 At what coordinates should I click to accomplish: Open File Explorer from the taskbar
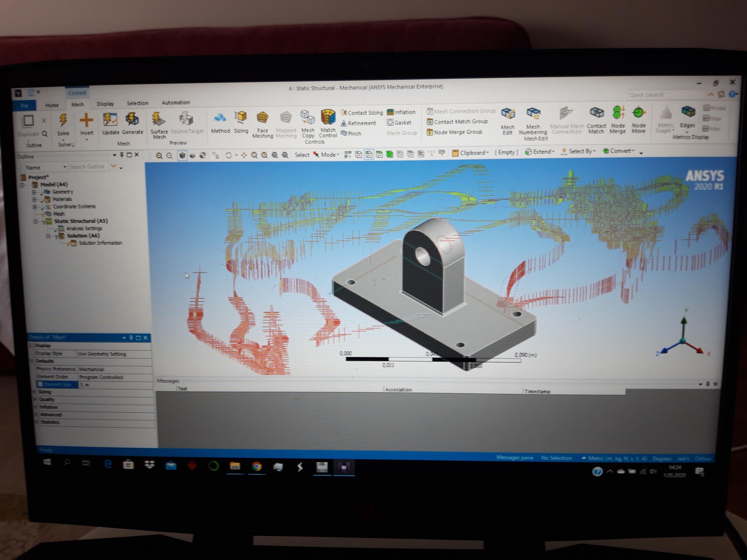[x=235, y=466]
